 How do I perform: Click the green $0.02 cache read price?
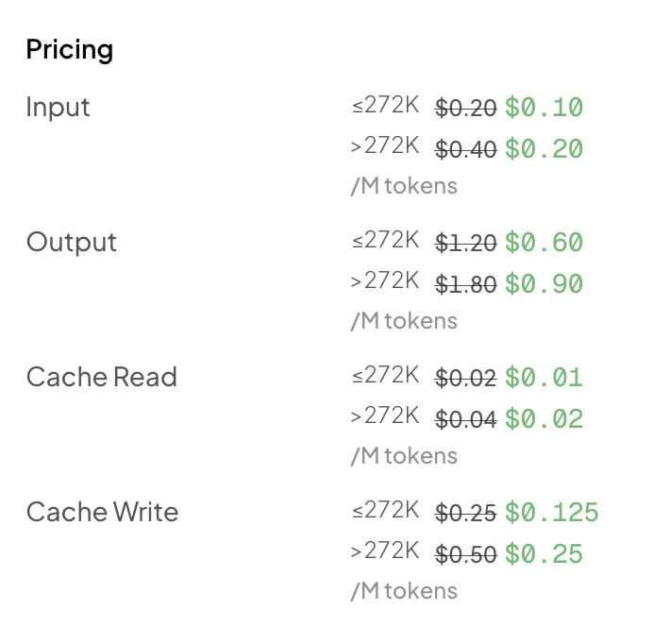(544, 419)
